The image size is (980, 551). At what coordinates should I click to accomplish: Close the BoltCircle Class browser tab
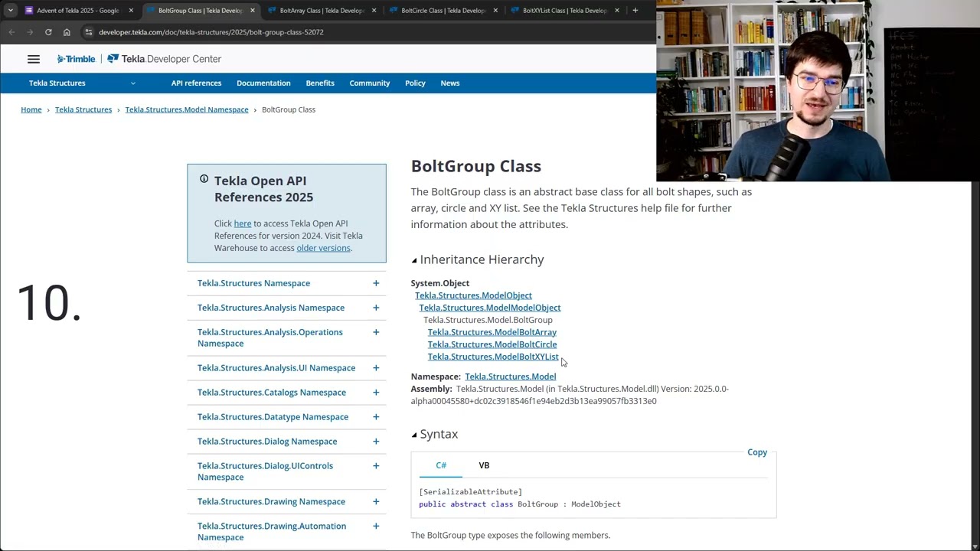pos(495,11)
